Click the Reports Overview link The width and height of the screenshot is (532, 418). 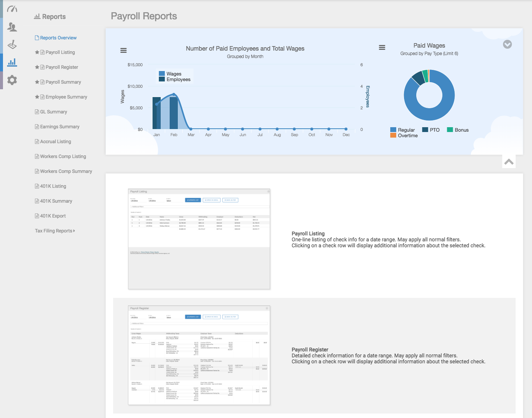pyautogui.click(x=58, y=38)
